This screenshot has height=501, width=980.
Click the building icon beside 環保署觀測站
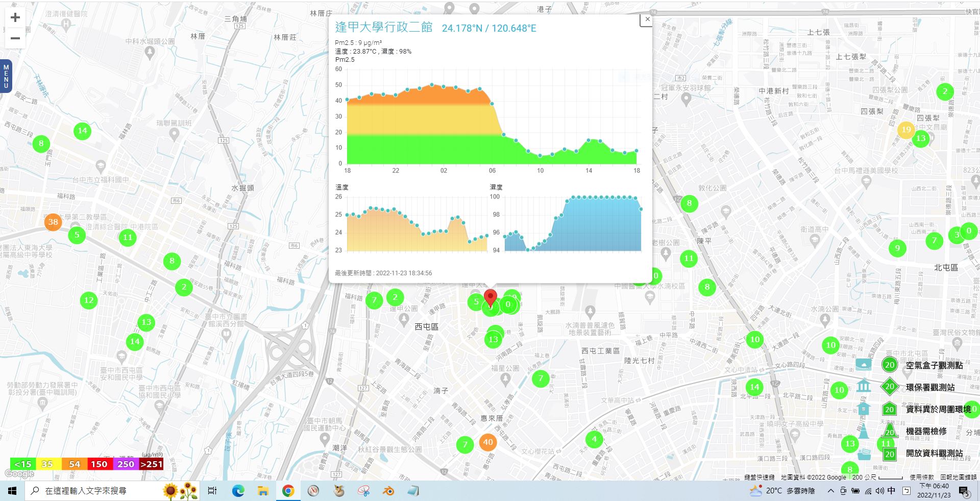[863, 385]
